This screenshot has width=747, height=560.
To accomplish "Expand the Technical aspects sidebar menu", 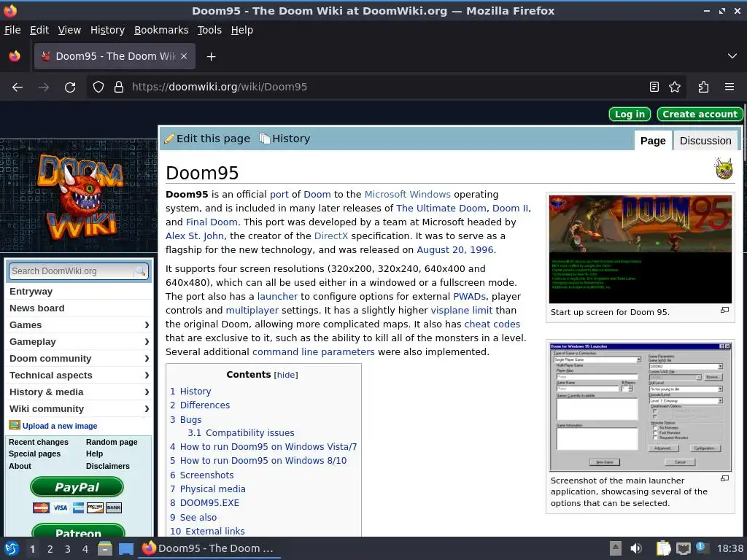I will click(79, 376).
